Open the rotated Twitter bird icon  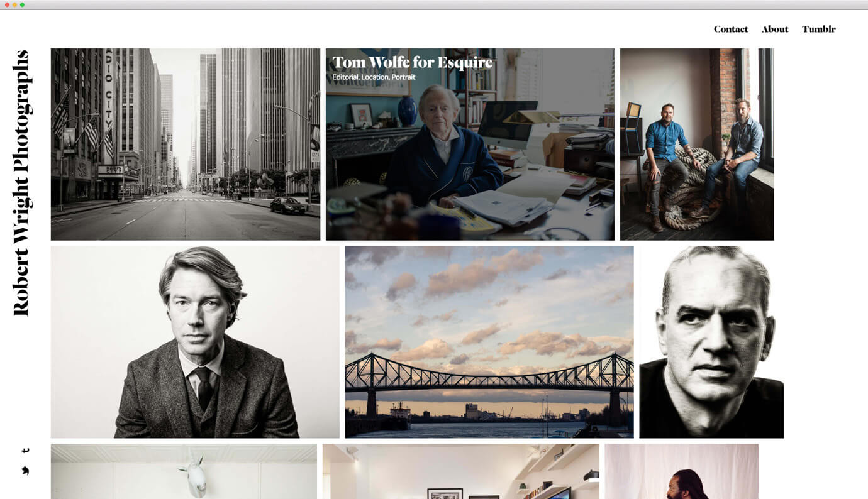[x=25, y=470]
